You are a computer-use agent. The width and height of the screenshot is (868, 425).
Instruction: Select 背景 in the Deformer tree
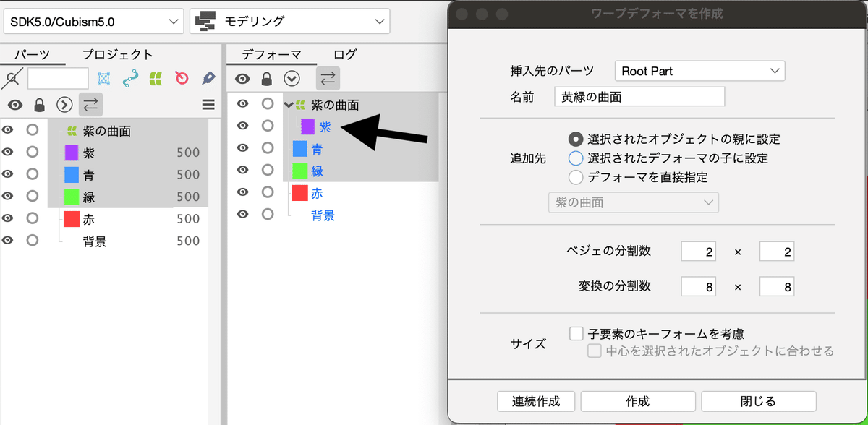pyautogui.click(x=323, y=215)
